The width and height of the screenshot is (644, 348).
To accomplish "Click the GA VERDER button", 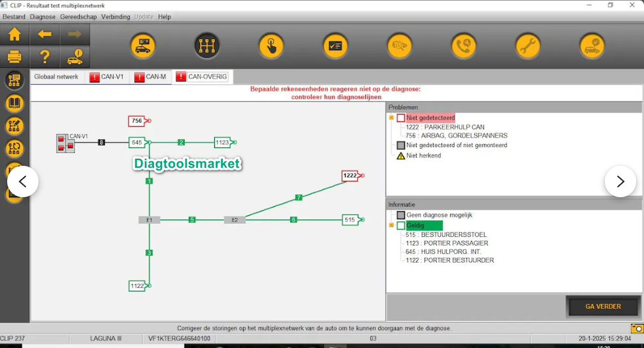I will point(603,306).
